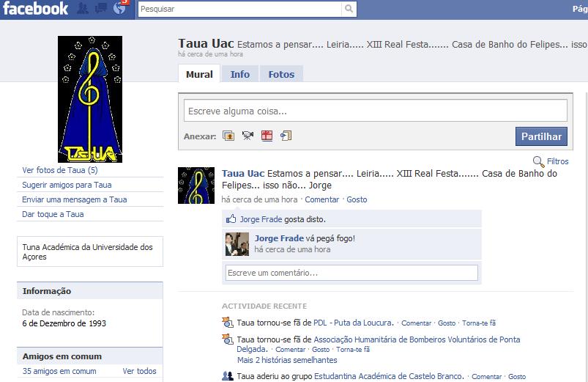Open Jorge Frade name on the comment
The image size is (588, 382).
coord(279,238)
